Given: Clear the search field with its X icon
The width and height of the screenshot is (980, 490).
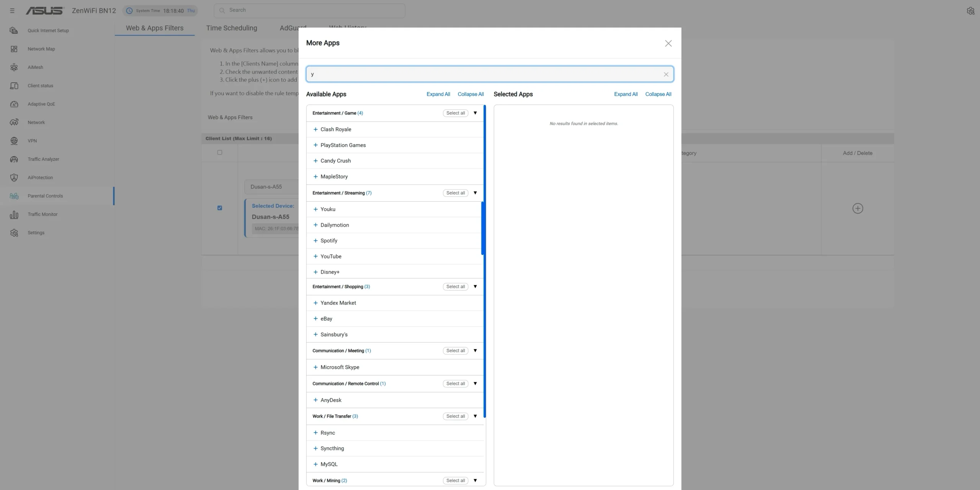Looking at the screenshot, I should [666, 74].
